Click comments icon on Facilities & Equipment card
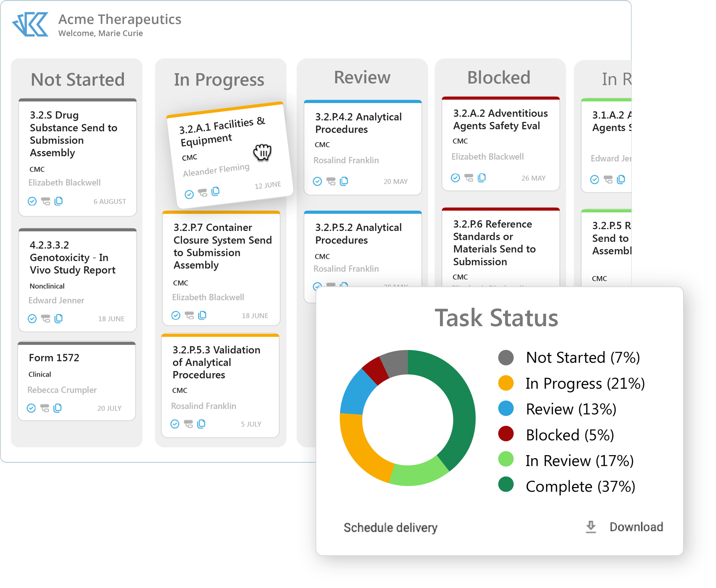This screenshot has width=716, height=588. [x=203, y=193]
